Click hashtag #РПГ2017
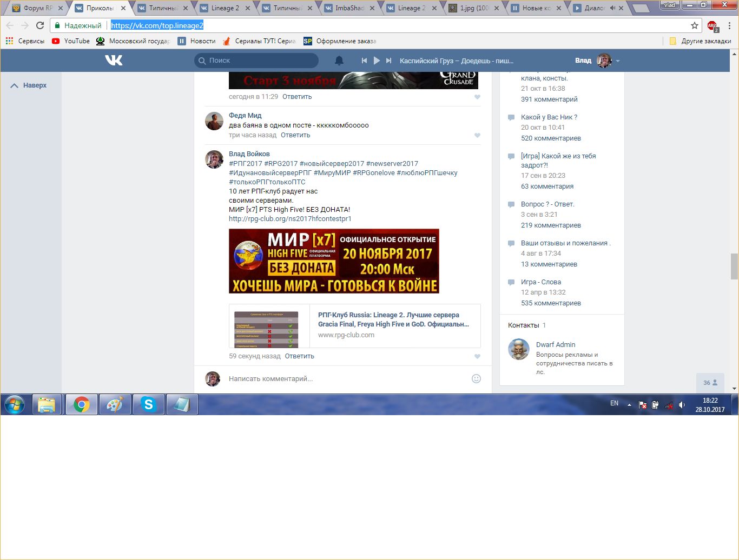739x560 pixels. [246, 164]
